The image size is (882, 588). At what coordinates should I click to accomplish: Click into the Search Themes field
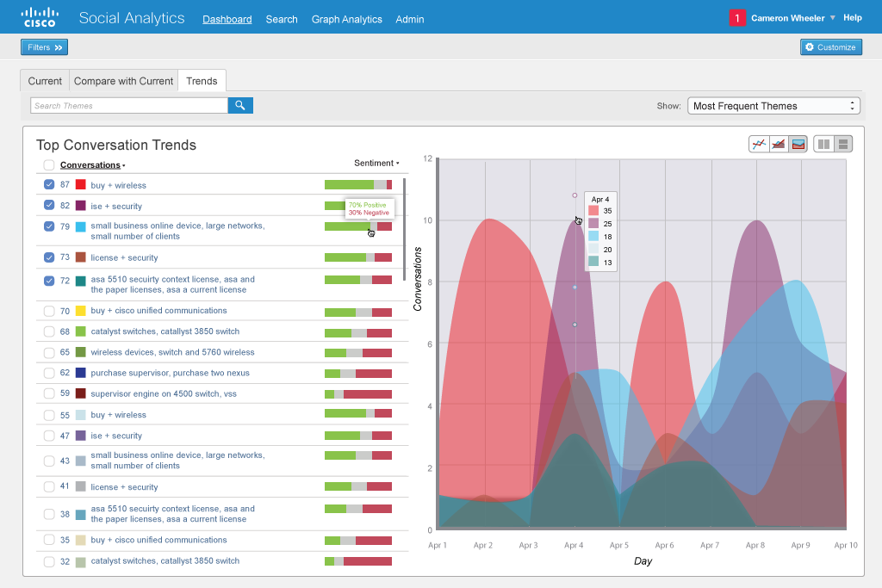point(129,106)
